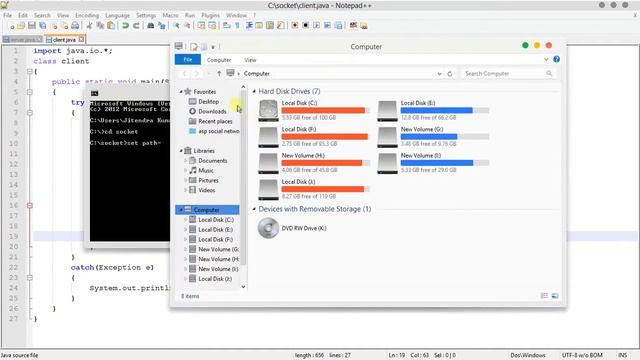Click navigation pane scrollbar down arrow

tap(243, 287)
